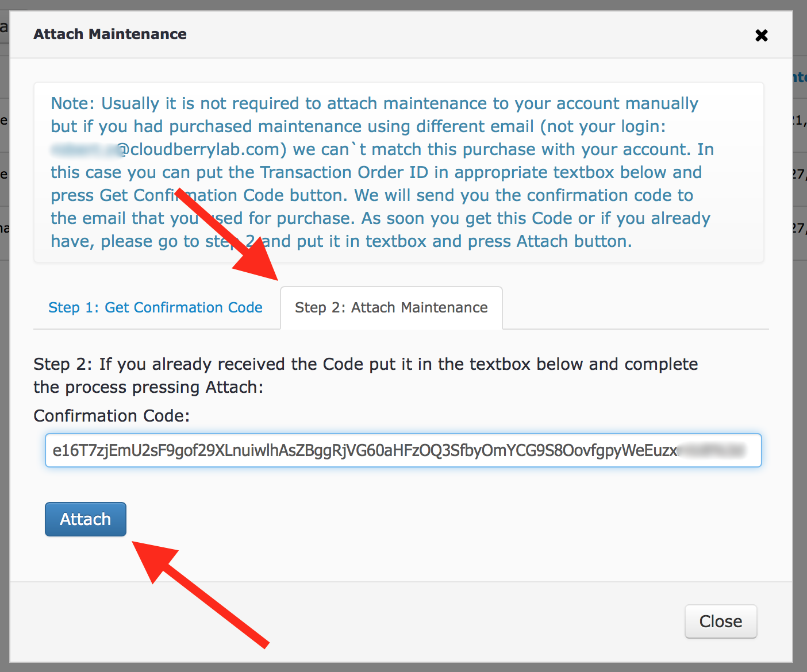Image resolution: width=807 pixels, height=672 pixels.
Task: Click the blue Attach button
Action: click(86, 519)
